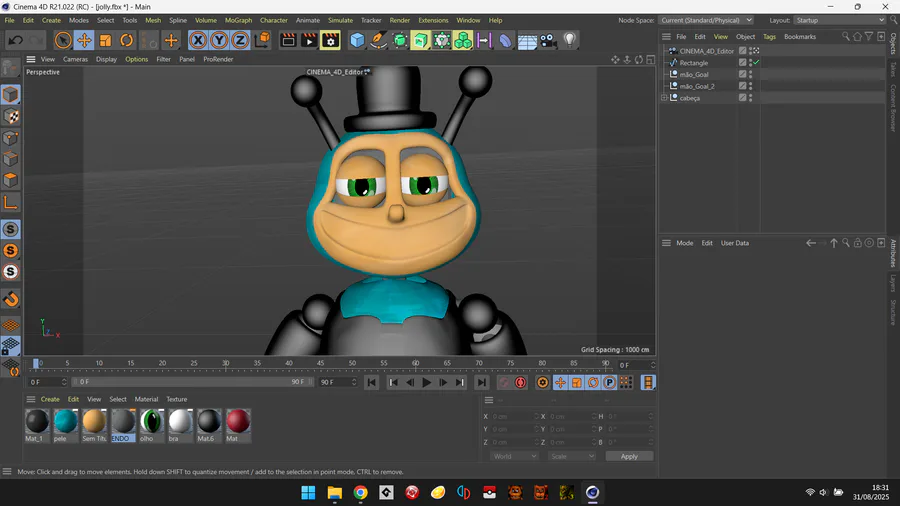
Task: Toggle mão_Goal_2 visibility dots
Action: (750, 86)
